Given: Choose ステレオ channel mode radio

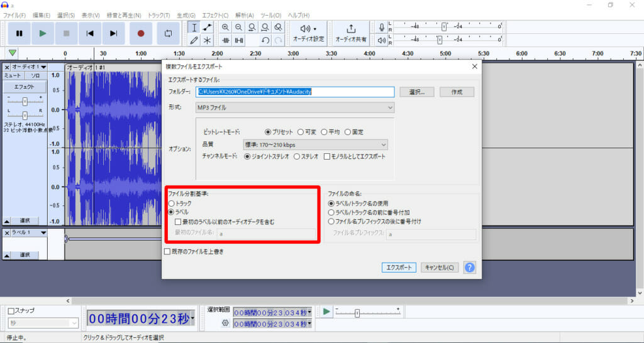Looking at the screenshot, I should click(x=306, y=156).
